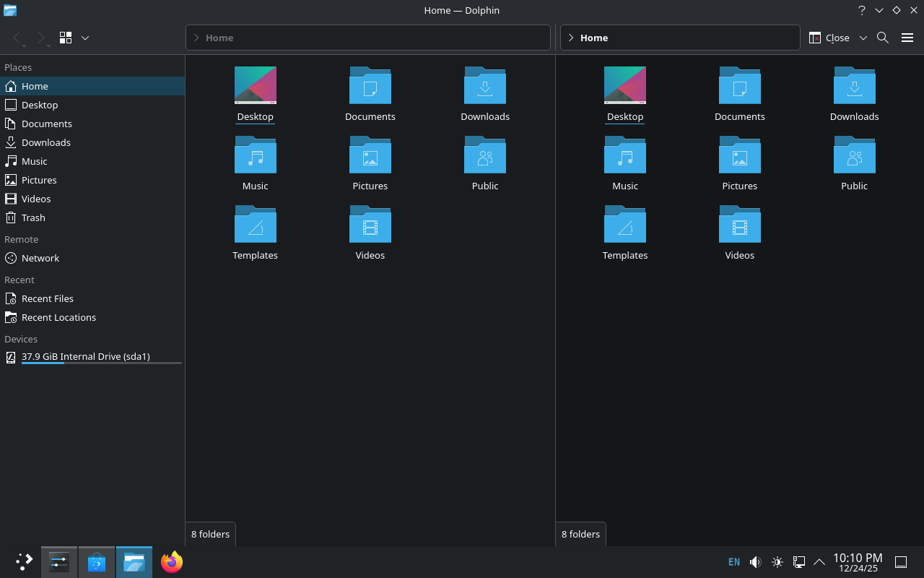Switch view mode using icons view button

(x=66, y=38)
